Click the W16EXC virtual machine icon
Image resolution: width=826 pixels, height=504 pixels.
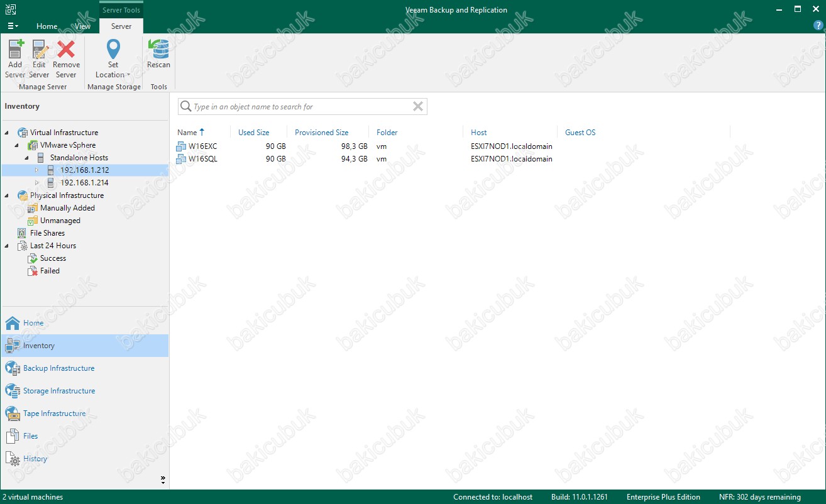[181, 146]
